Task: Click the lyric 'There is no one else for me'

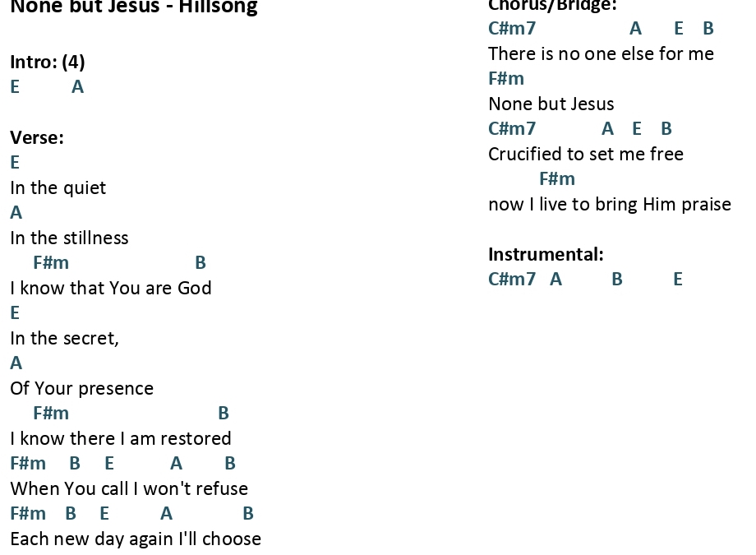Action: point(602,53)
